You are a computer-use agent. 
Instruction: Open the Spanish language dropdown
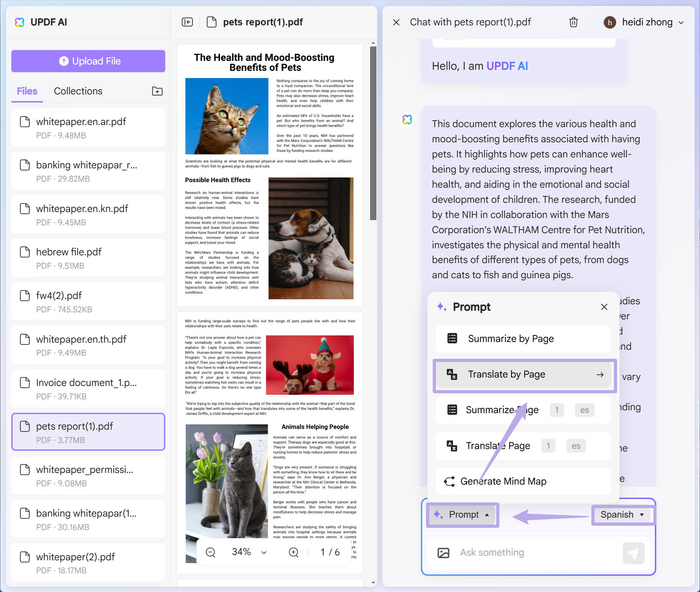pos(622,515)
